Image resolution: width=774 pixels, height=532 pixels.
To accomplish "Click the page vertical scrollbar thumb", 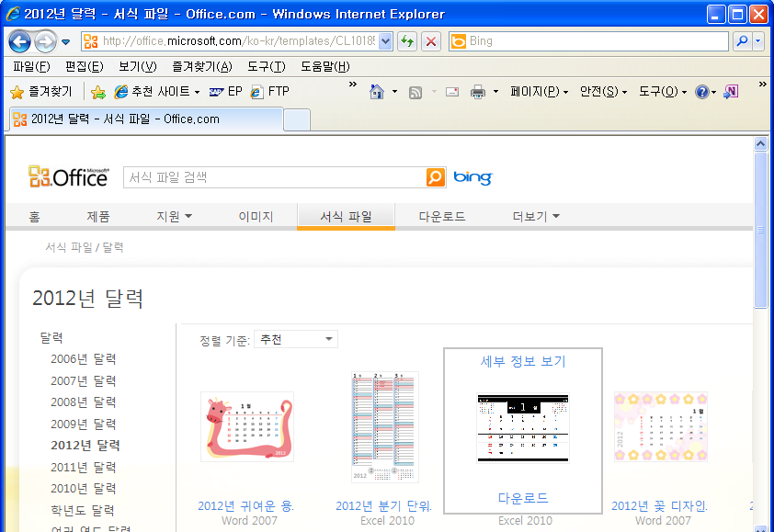I will [x=761, y=230].
